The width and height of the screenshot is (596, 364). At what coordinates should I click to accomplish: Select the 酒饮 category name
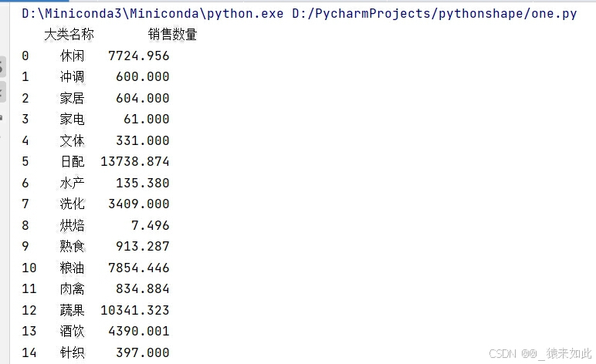pyautogui.click(x=72, y=332)
